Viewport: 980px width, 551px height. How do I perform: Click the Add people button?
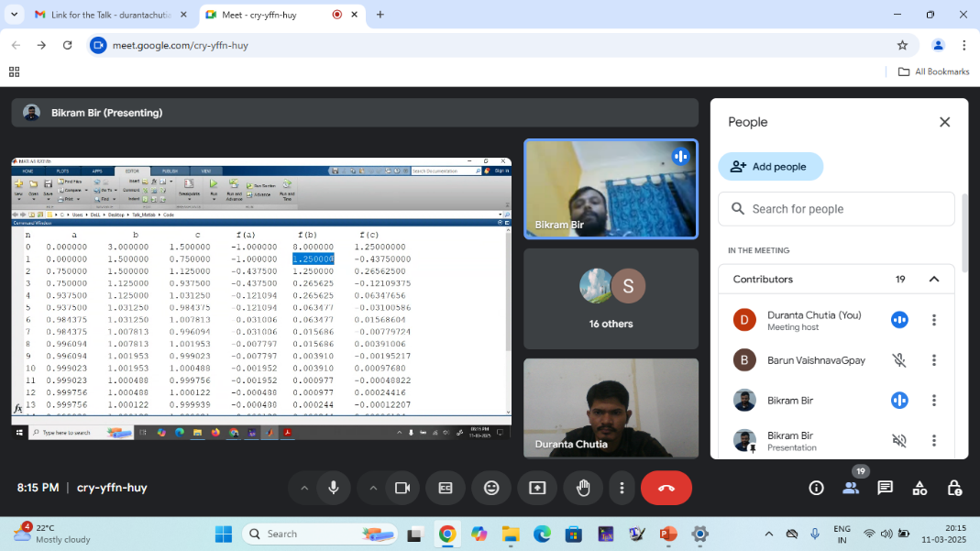click(770, 167)
